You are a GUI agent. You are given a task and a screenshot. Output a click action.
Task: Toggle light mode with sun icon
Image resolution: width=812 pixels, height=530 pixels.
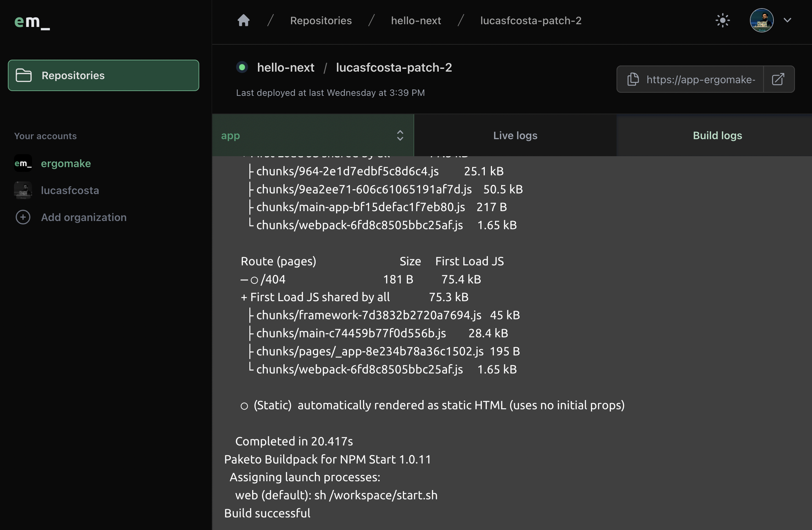pyautogui.click(x=723, y=20)
